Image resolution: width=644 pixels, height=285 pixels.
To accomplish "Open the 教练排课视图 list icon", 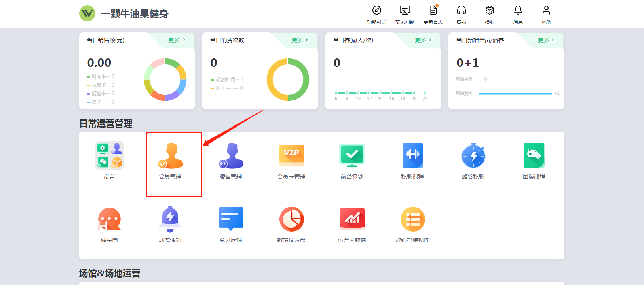I will 412,219.
